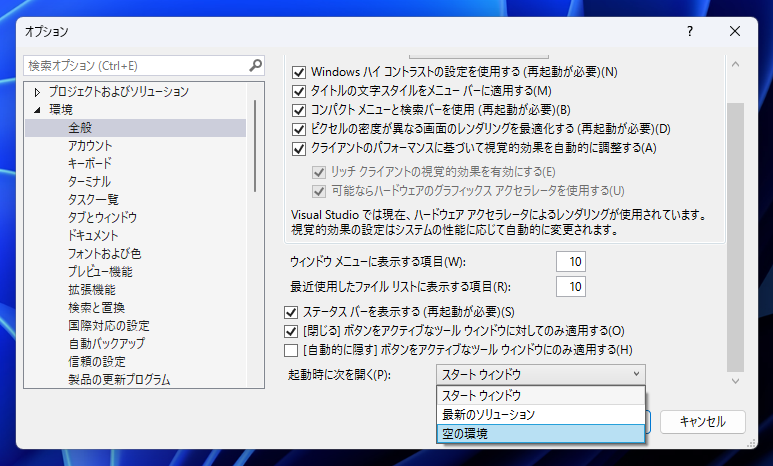Image resolution: width=773 pixels, height=466 pixels.
Task: Select フォントおよび色 in the options tree
Action: click(105, 253)
